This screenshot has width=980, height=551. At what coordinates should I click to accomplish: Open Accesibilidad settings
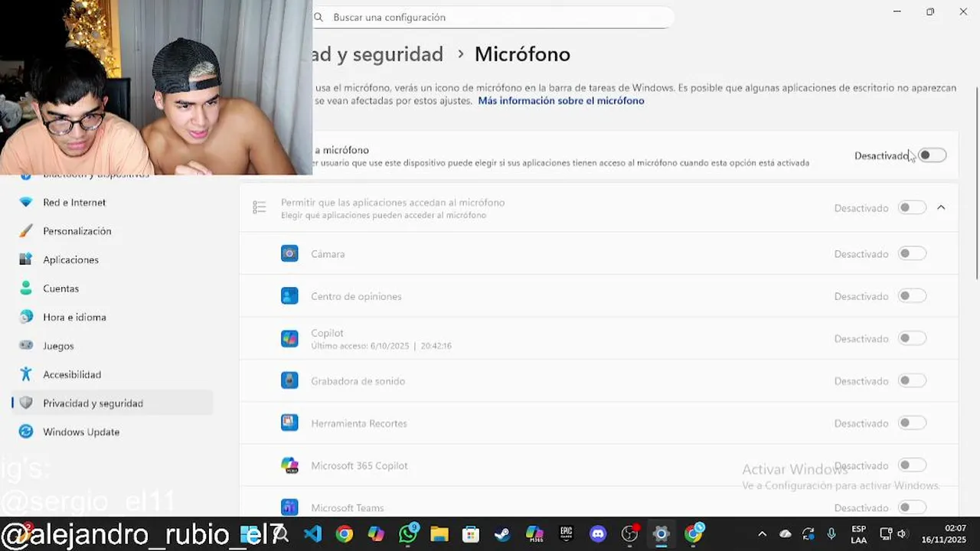[x=113, y=374]
